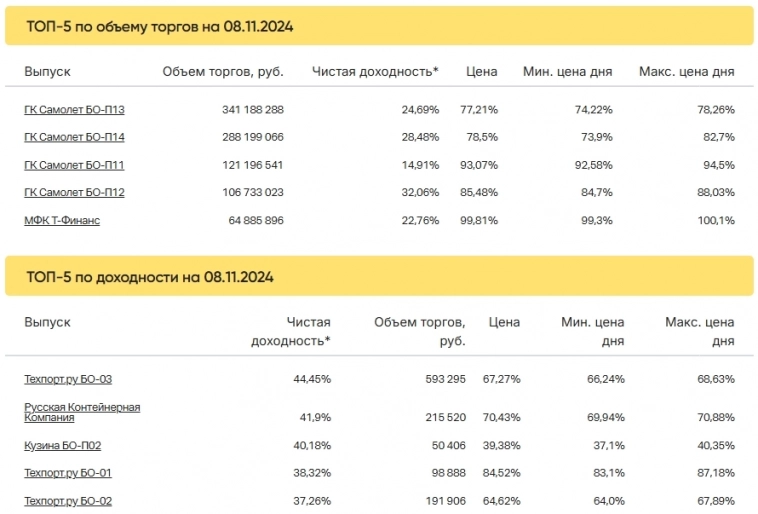This screenshot has height=514, width=758.
Task: Click the 'Чистая доходность*' header in the volume table
Action: click(x=375, y=72)
